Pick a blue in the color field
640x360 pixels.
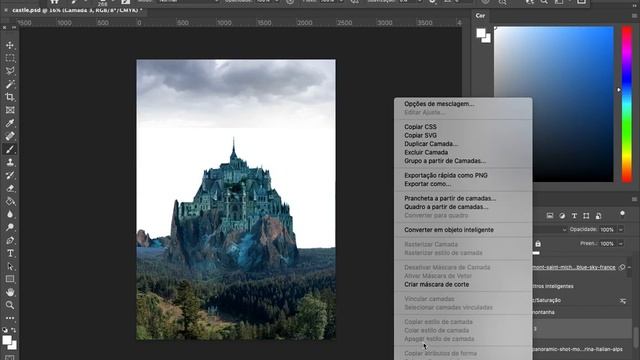click(x=553, y=104)
